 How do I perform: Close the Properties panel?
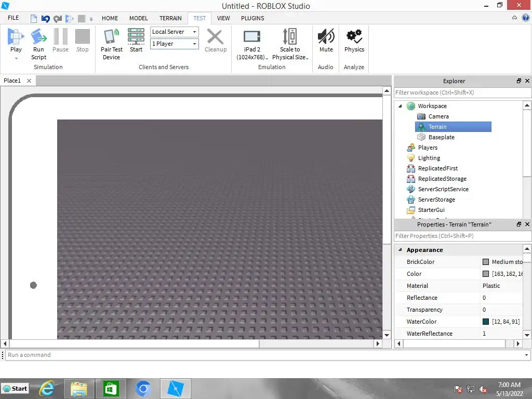tap(527, 224)
